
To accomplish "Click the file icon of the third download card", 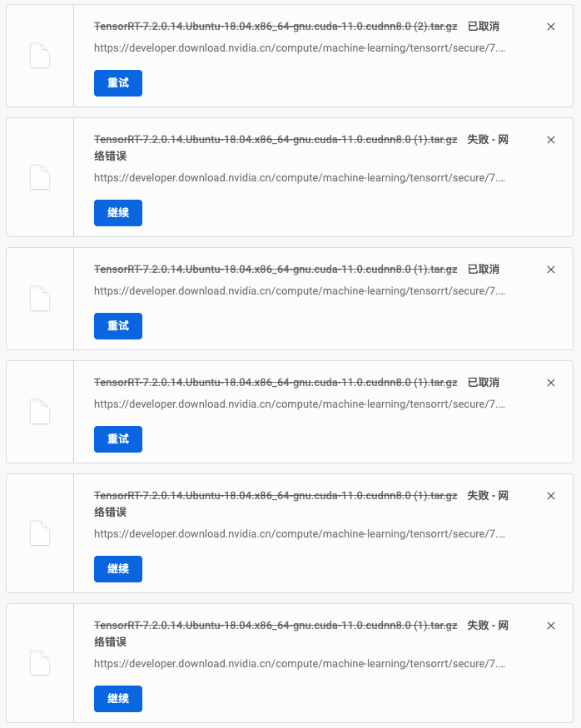I will pyautogui.click(x=40, y=299).
